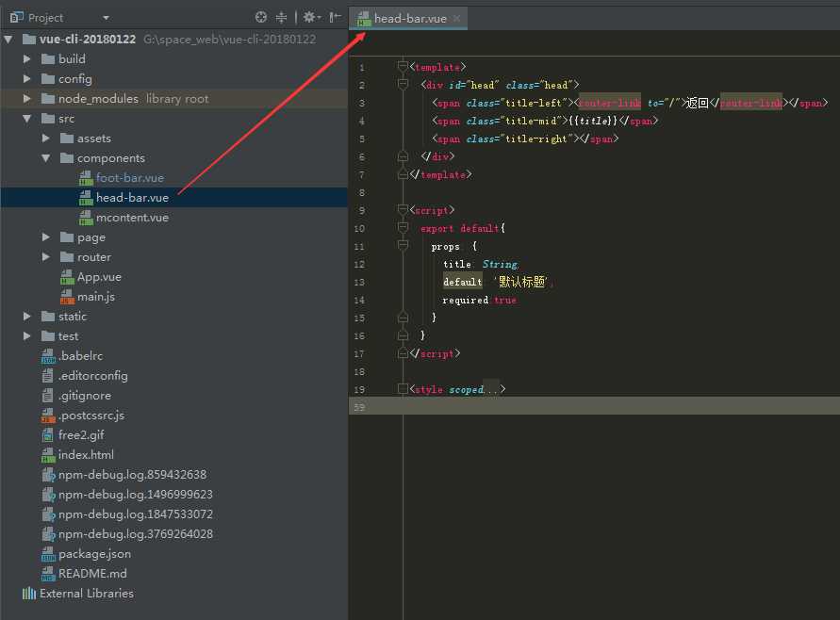Click the package.json file icon
This screenshot has width=840, height=620.
[48, 554]
